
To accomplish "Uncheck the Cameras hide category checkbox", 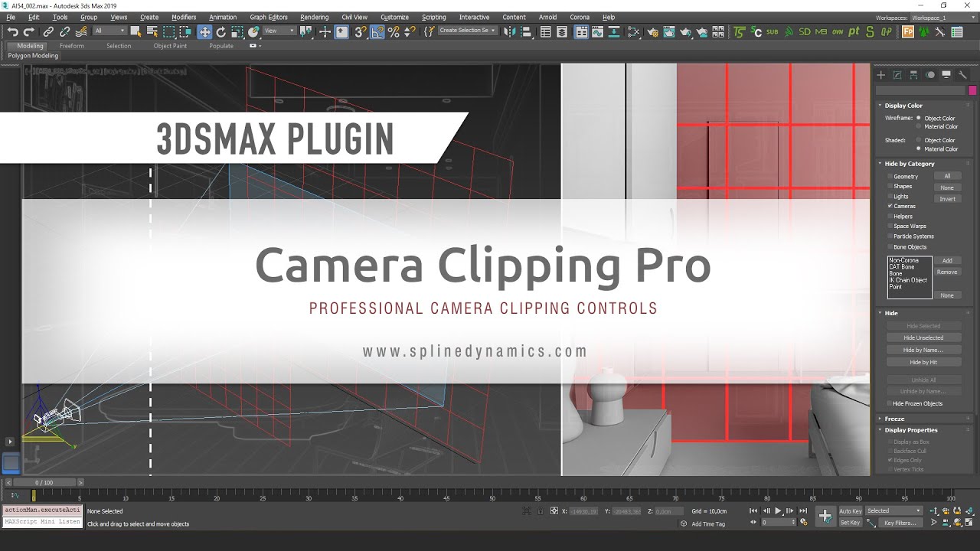I will 890,207.
